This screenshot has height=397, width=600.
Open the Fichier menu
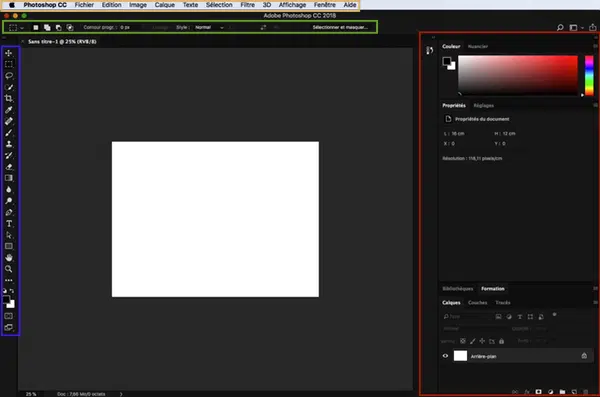point(84,5)
